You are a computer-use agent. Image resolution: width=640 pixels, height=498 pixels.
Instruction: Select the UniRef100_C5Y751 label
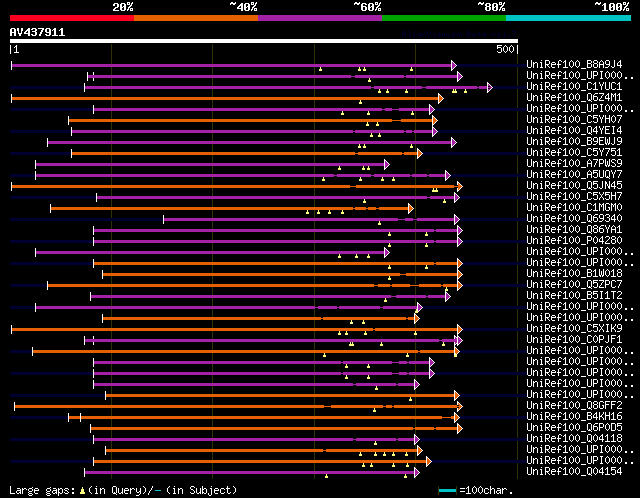point(574,153)
